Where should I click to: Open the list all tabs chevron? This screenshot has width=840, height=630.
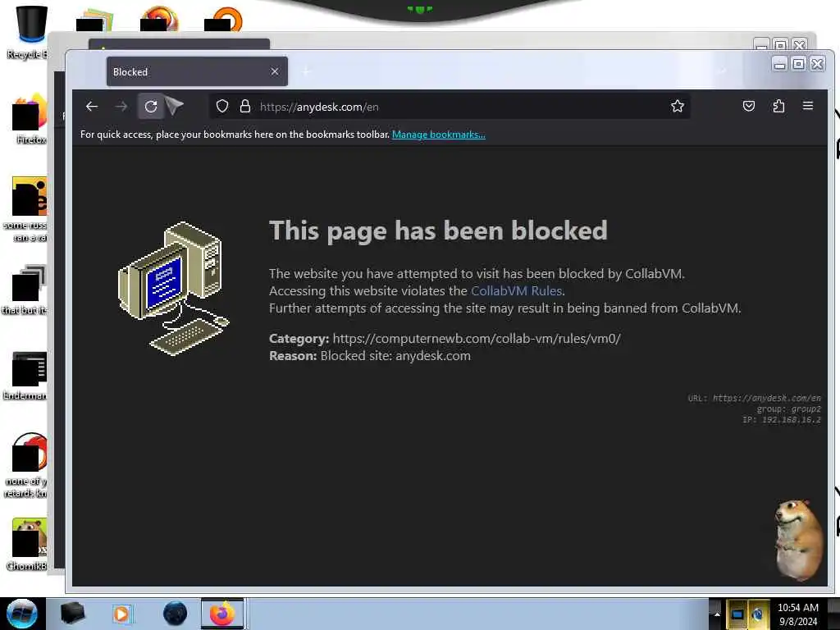[722, 71]
